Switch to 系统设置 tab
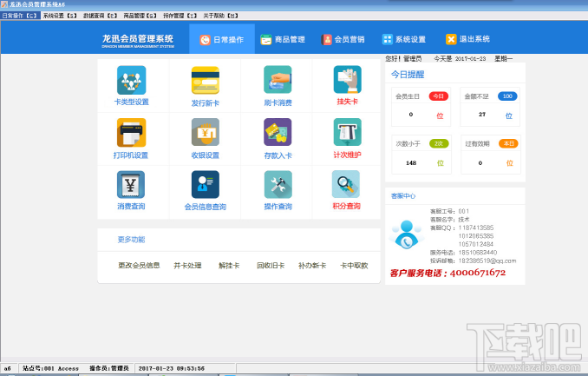 (404, 39)
